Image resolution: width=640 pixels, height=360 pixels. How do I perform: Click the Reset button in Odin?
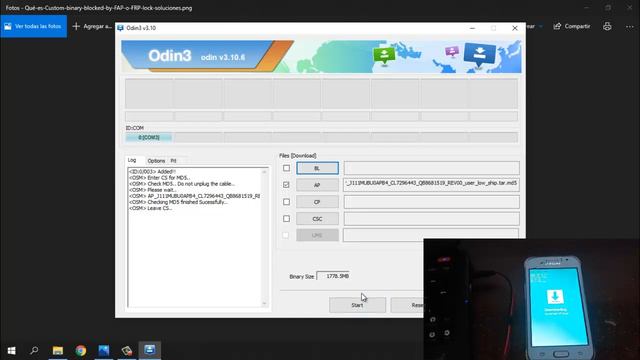407,305
